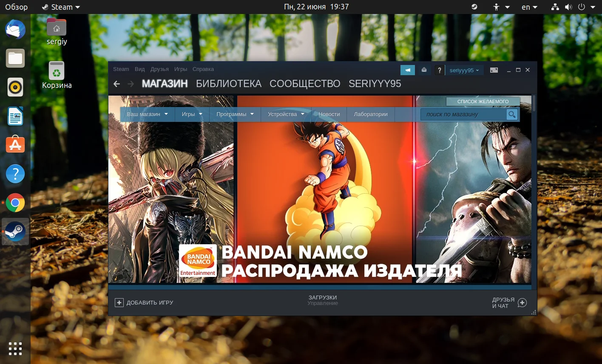This screenshot has width=602, height=364.
Task: Click the Steam tray icon in the top bar
Action: pos(475,7)
